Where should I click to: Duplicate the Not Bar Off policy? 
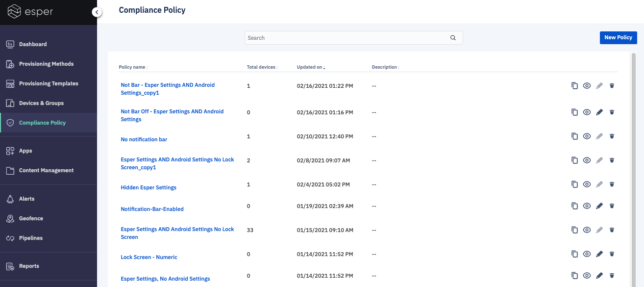[x=574, y=112]
